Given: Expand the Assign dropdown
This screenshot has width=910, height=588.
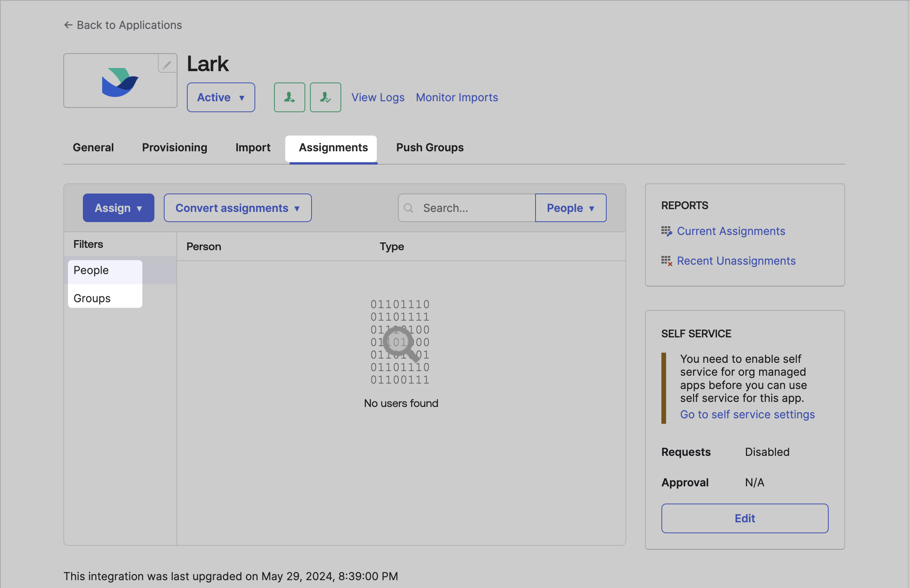Looking at the screenshot, I should 118,208.
